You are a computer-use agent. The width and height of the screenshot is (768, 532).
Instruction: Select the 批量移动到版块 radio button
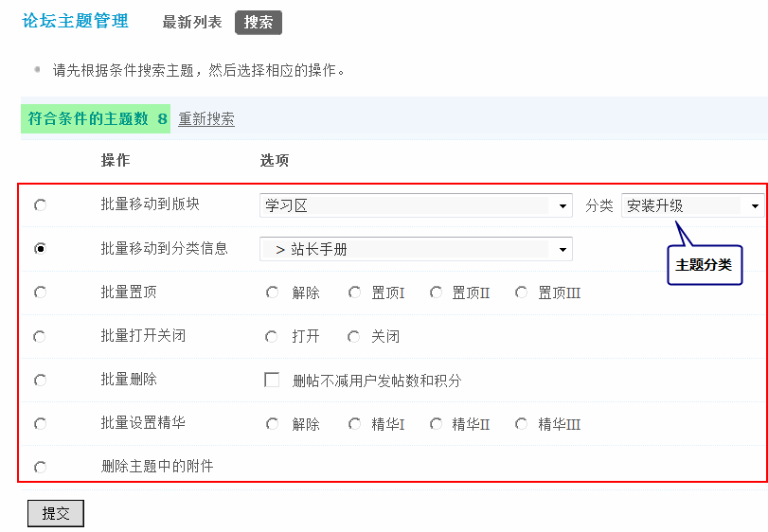pos(40,205)
